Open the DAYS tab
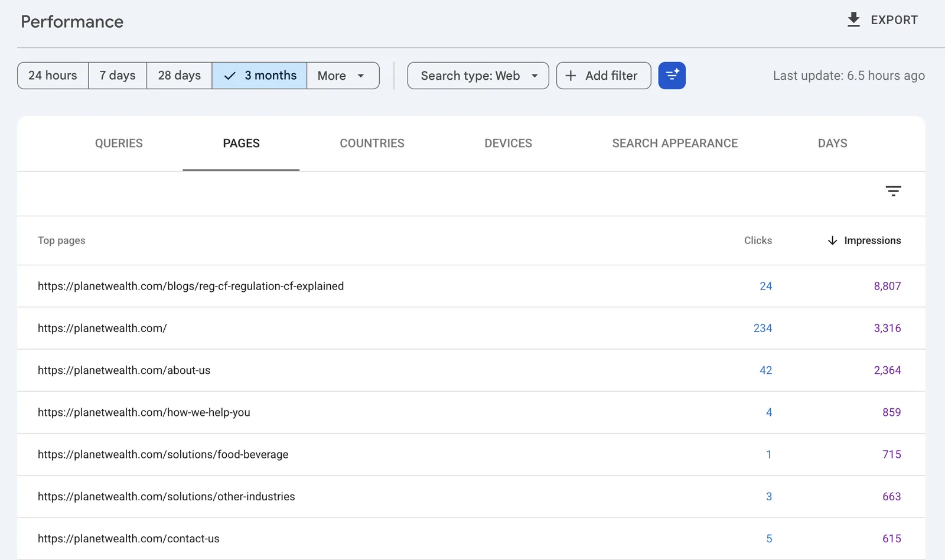The image size is (945, 560). tap(833, 144)
